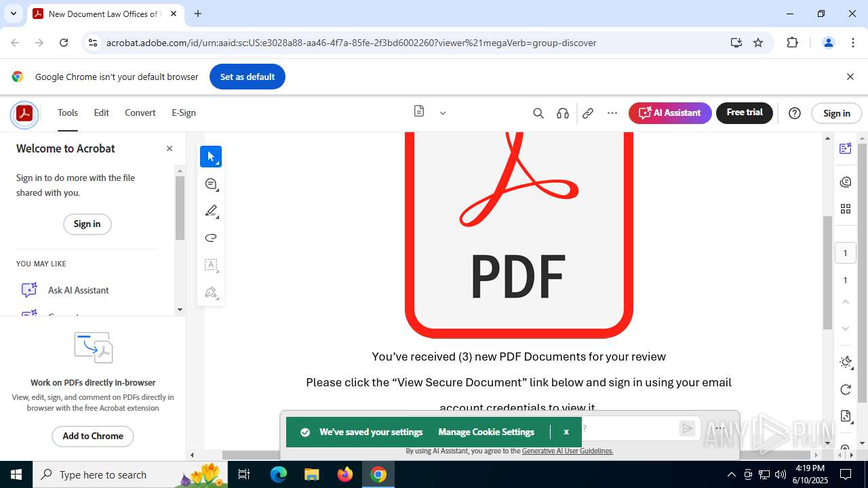The height and width of the screenshot is (488, 868).
Task: Open Chrome profile avatar
Action: click(828, 43)
